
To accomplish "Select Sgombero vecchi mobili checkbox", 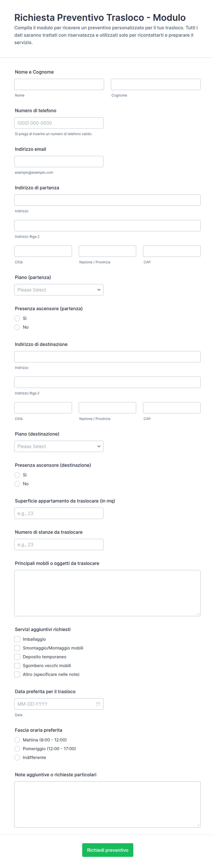I will click(17, 666).
